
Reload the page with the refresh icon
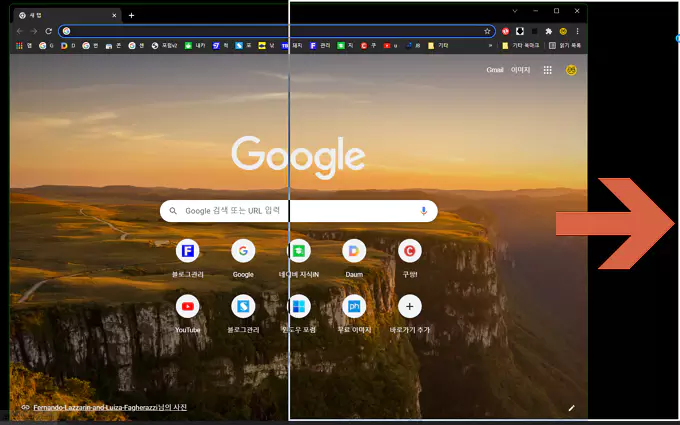49,31
